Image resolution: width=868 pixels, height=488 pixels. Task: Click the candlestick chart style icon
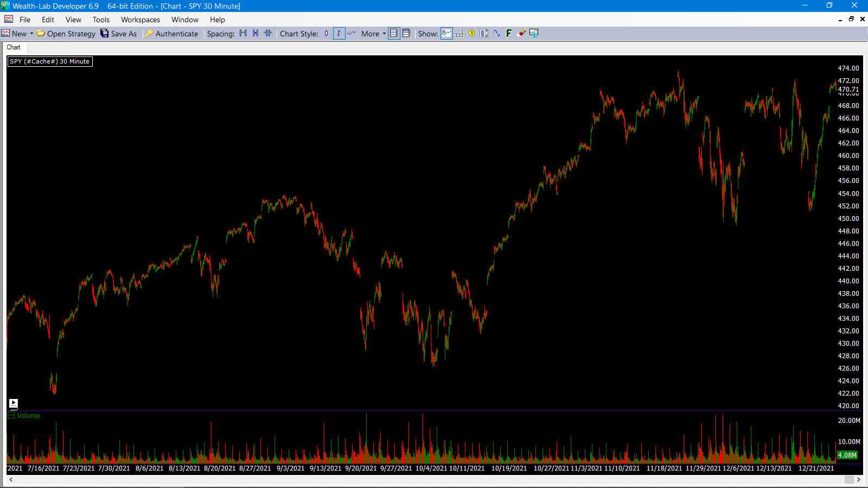coord(326,33)
